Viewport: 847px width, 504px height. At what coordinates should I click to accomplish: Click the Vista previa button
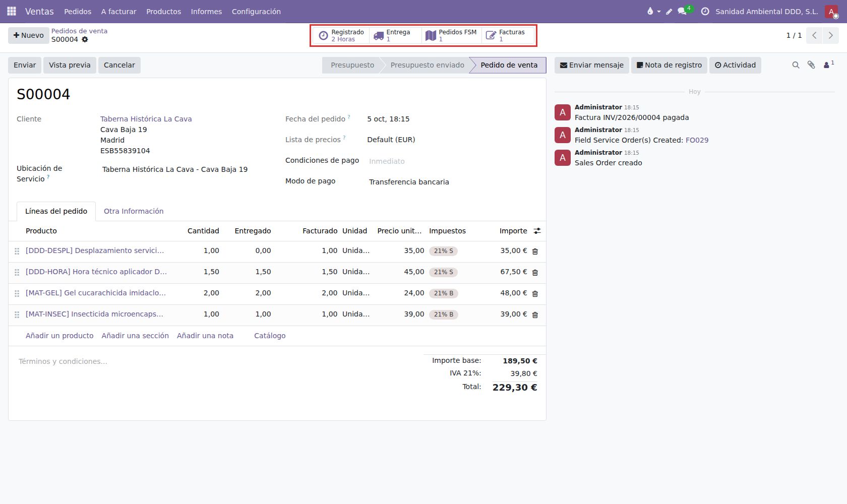click(x=70, y=65)
